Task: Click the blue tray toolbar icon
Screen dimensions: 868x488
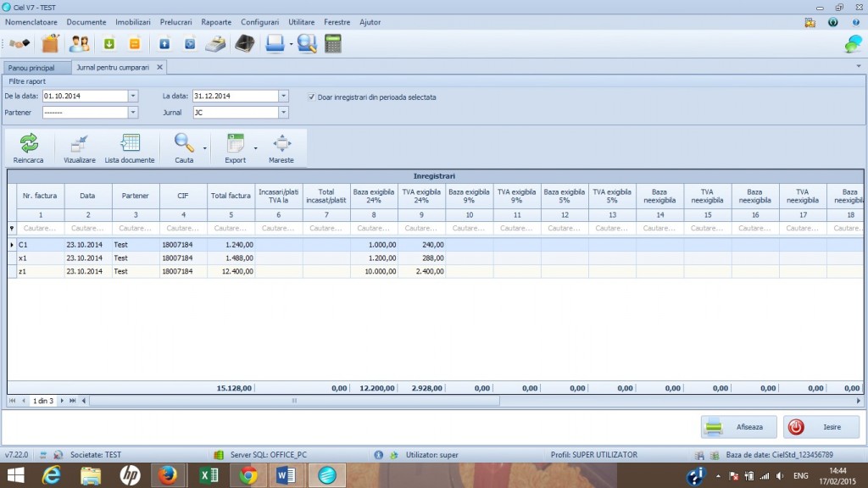Action: tap(275, 44)
